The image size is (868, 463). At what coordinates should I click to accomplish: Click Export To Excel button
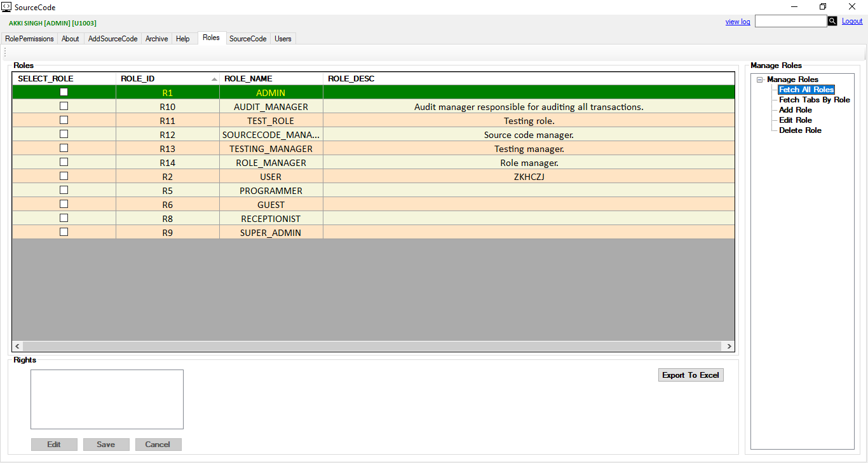691,375
